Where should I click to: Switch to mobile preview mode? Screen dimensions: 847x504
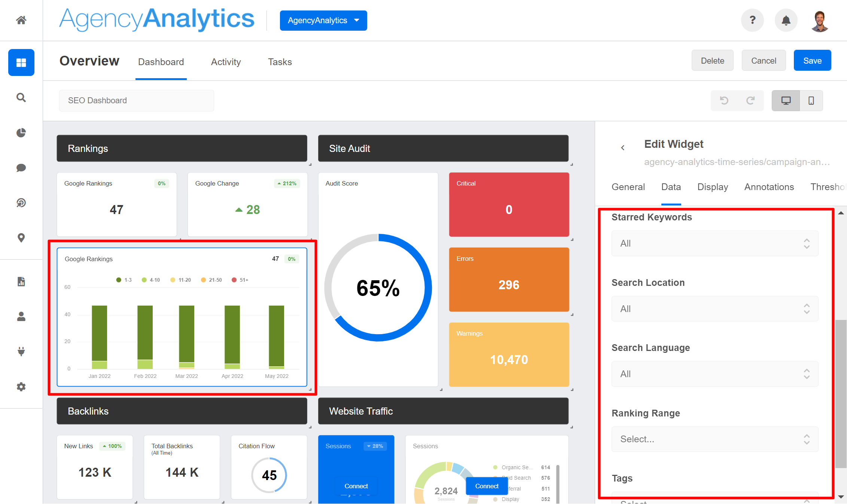(810, 100)
